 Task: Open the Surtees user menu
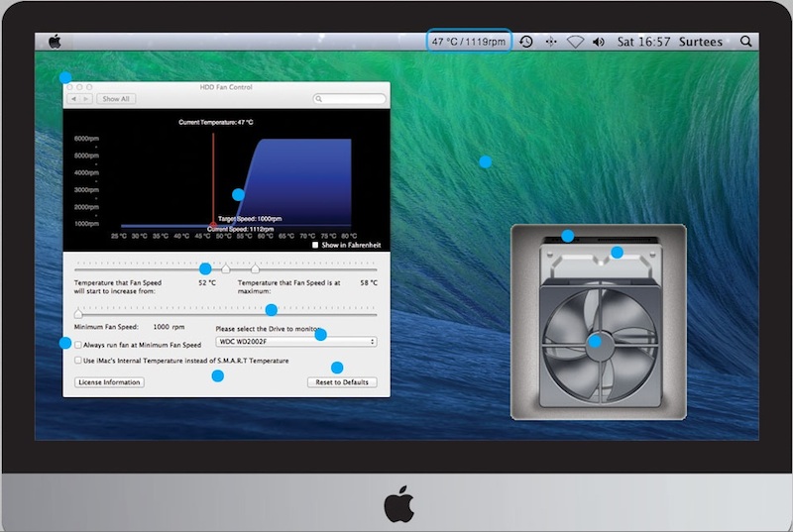click(700, 42)
